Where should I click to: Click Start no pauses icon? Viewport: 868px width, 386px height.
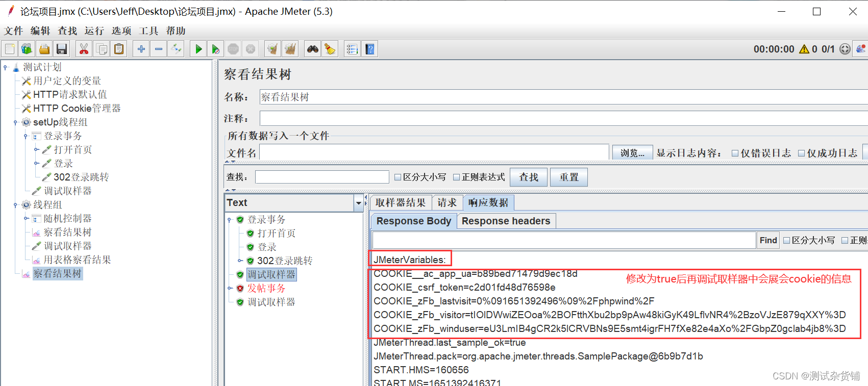(x=216, y=49)
